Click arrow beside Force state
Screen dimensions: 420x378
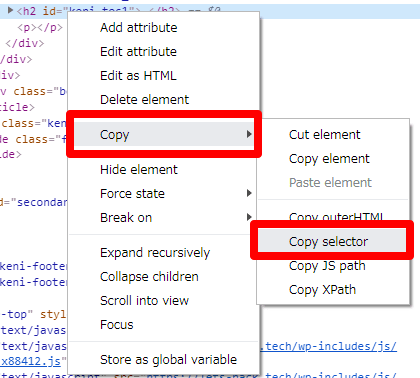pyautogui.click(x=249, y=193)
